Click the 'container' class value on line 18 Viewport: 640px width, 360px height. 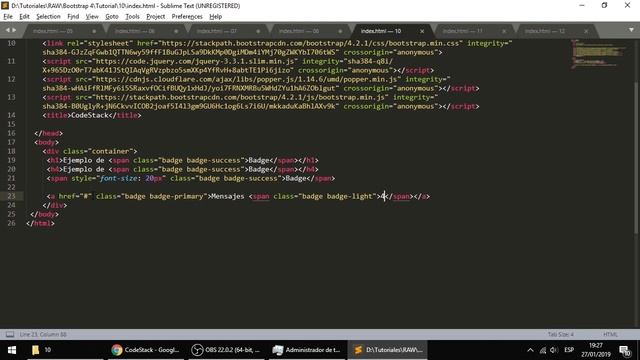(111, 151)
